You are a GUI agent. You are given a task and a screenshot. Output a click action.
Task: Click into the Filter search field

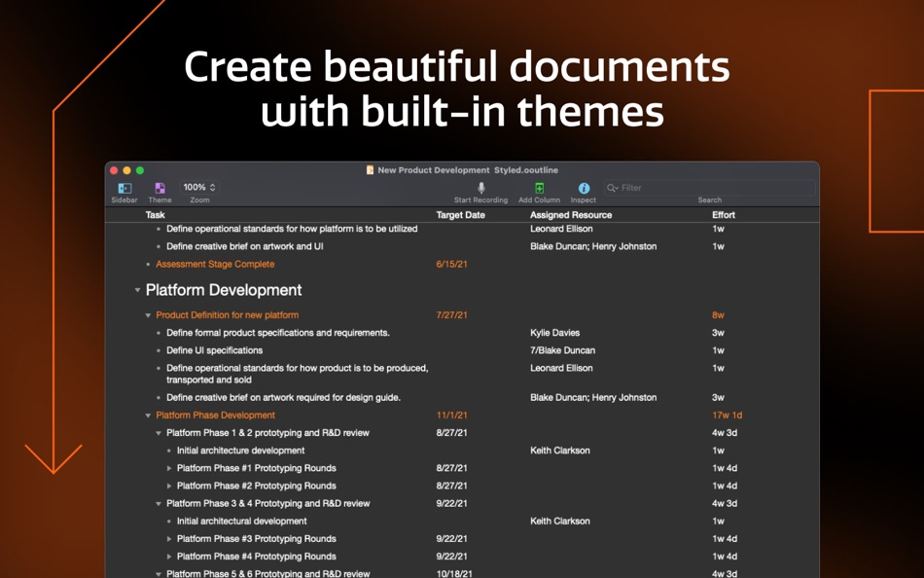681,188
